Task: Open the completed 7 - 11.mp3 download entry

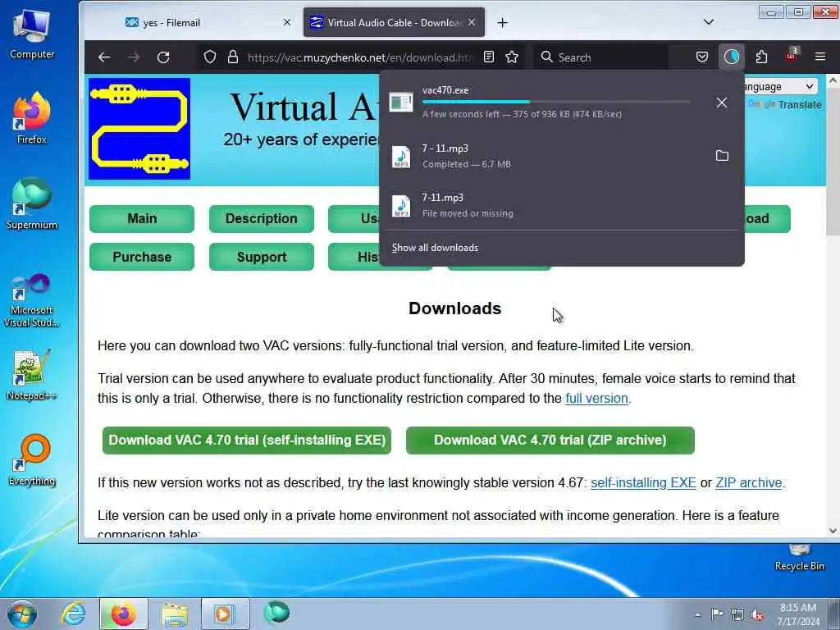Action: [x=546, y=156]
